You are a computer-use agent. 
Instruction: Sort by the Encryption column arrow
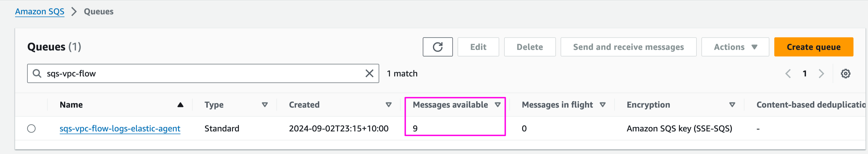pos(732,105)
